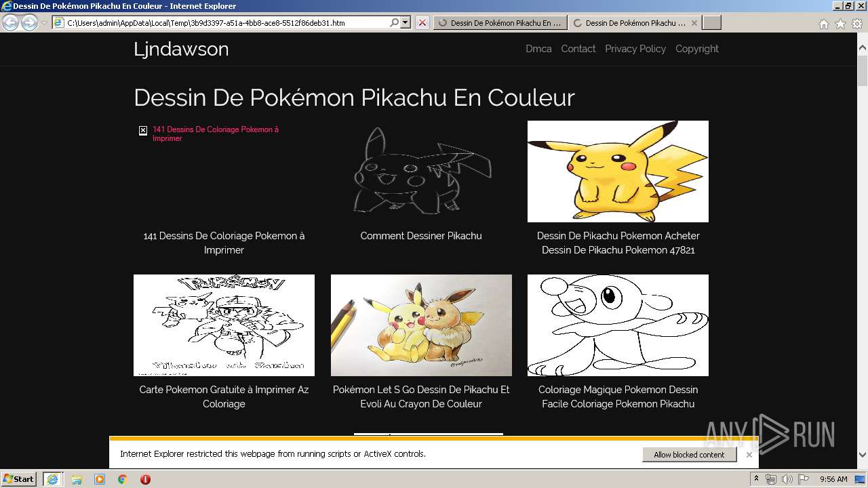Click the page heading Dessin De Pokémon Pikachu

click(x=354, y=98)
